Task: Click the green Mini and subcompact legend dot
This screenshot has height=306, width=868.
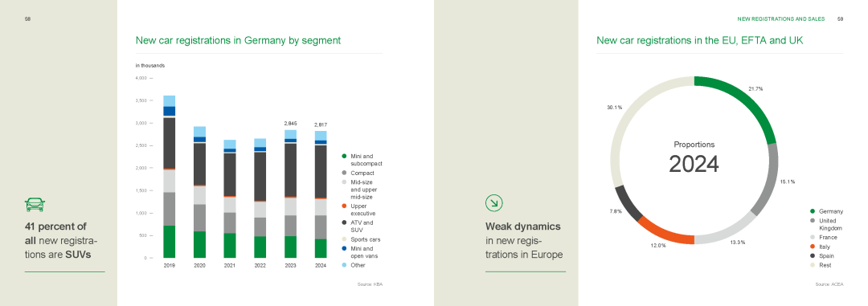Action: pos(344,157)
